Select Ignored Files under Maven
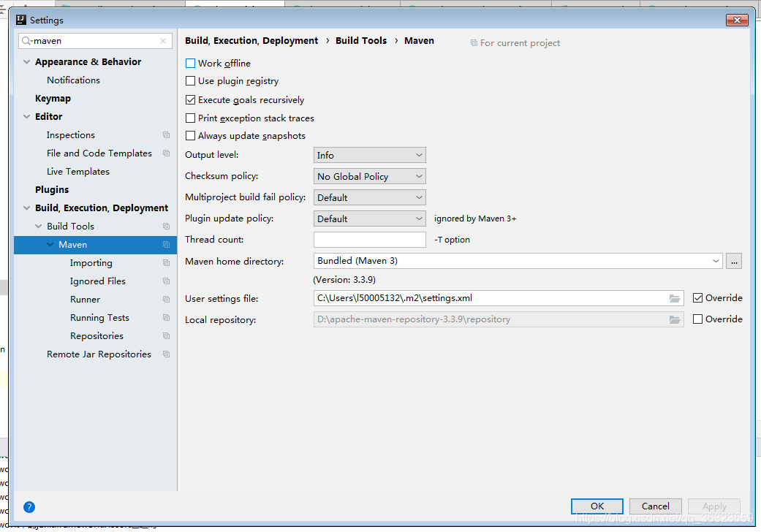Image resolution: width=761 pixels, height=532 pixels. pyautogui.click(x=97, y=281)
